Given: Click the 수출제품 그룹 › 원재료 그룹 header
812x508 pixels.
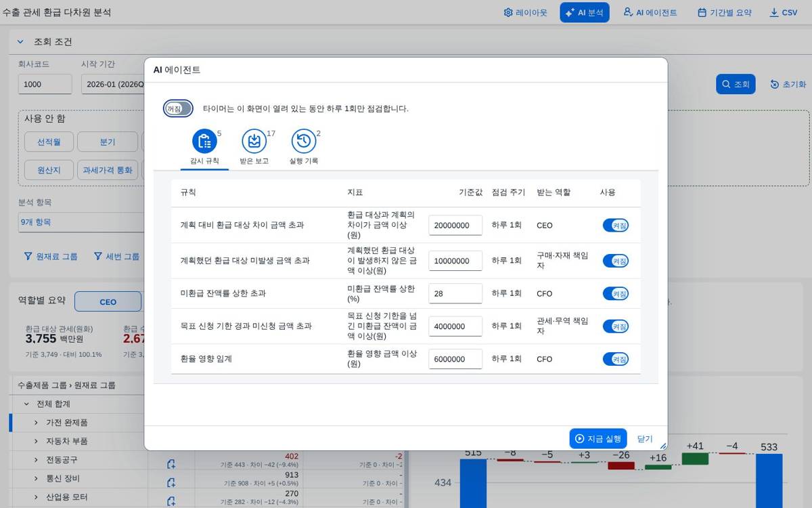Looking at the screenshot, I should 66,385.
